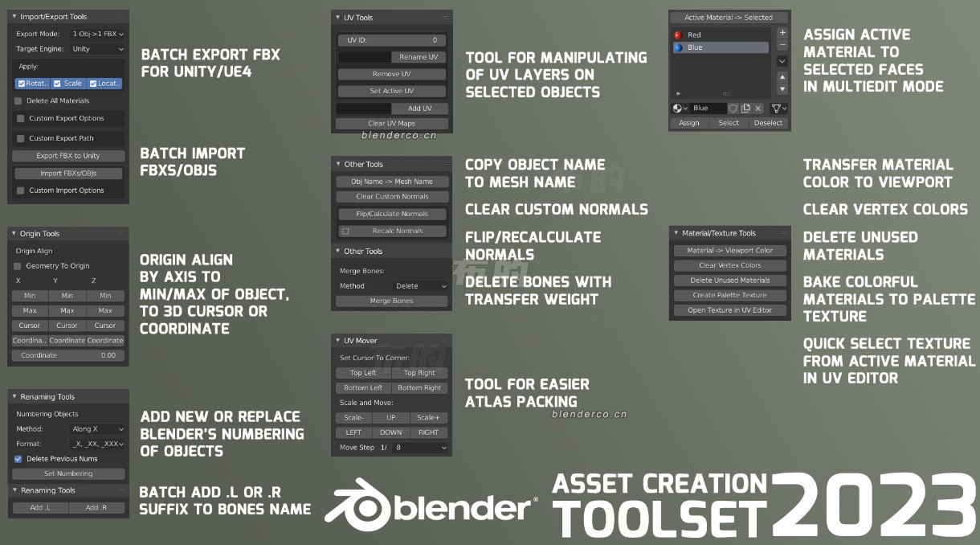Tick the checkbox beside Recalc Normals
Image resolution: width=980 pixels, height=545 pixels.
point(345,231)
